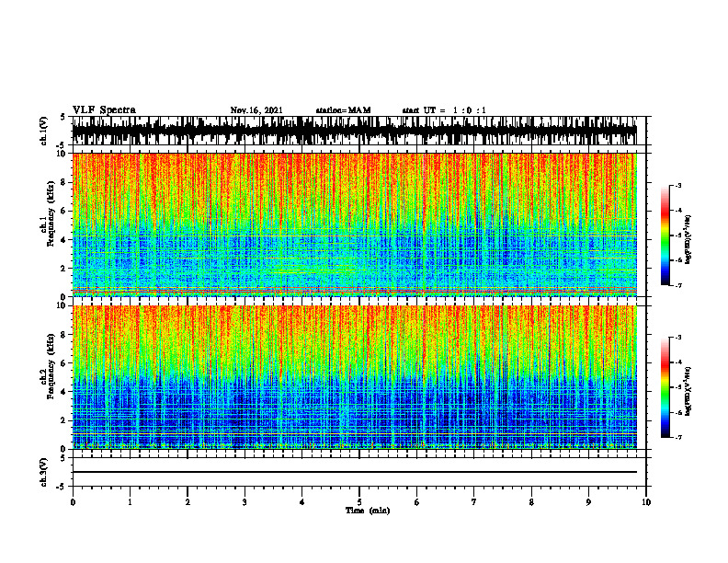Click the "4" kHz tick of ch.2 spectrogram

[64, 392]
